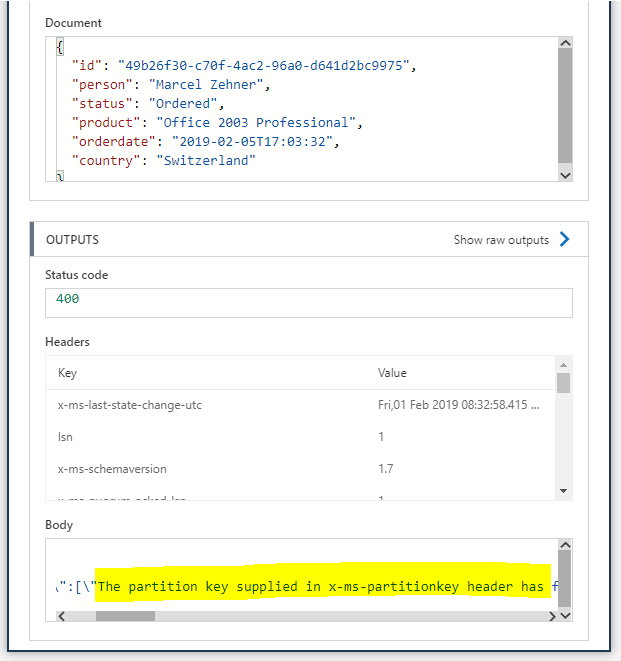
Task: Click the Headers table scrollbar thumb
Action: [564, 383]
